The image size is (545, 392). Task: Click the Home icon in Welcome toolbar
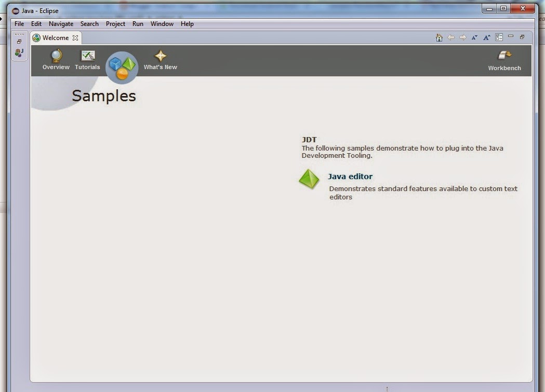coord(439,37)
